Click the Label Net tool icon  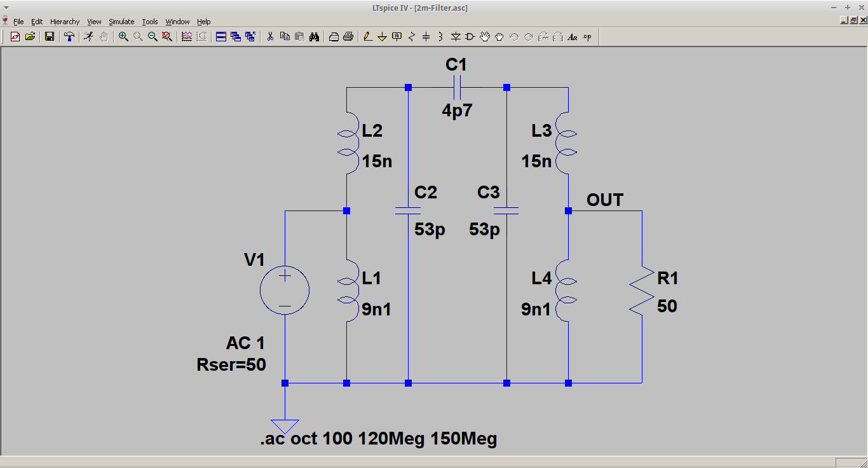[x=397, y=37]
